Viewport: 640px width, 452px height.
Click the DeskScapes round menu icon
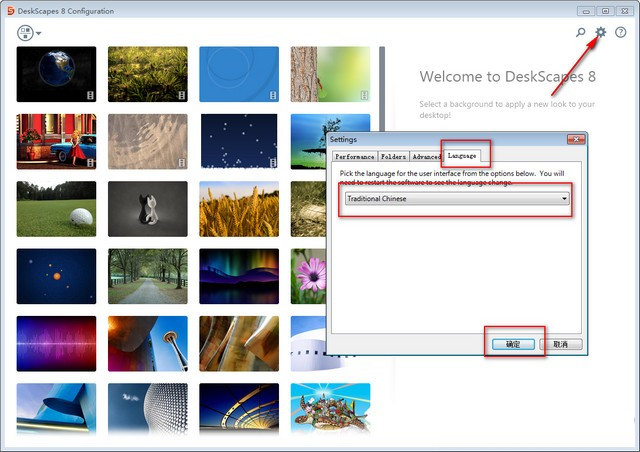point(25,33)
